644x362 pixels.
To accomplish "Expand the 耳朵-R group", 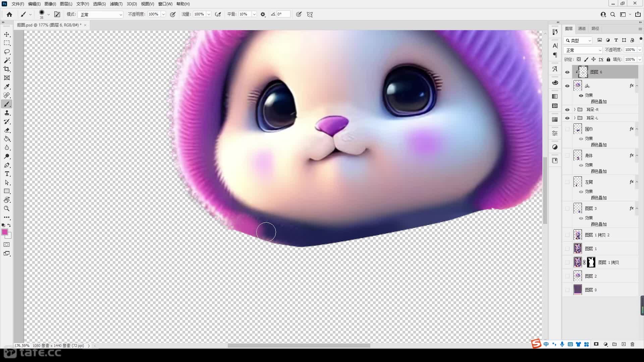I will click(575, 110).
